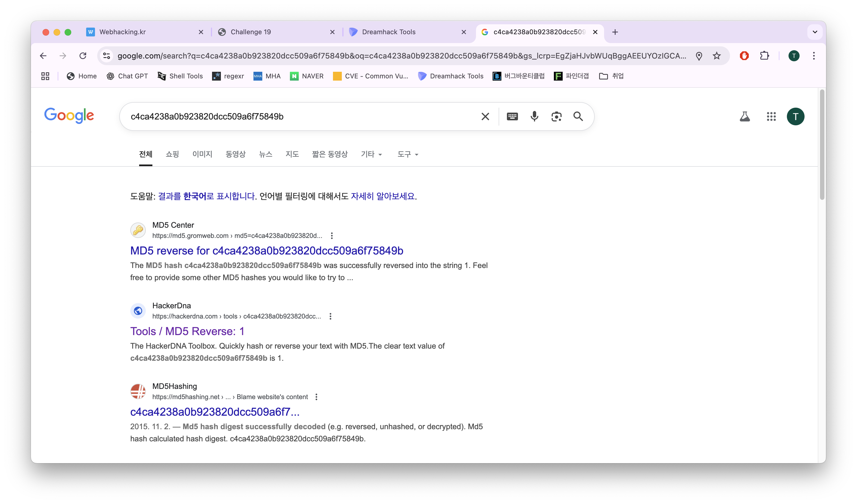Screen dimensions: 857x504
Task: Switch to the Dreamhack Tools browser tab
Action: coord(388,32)
